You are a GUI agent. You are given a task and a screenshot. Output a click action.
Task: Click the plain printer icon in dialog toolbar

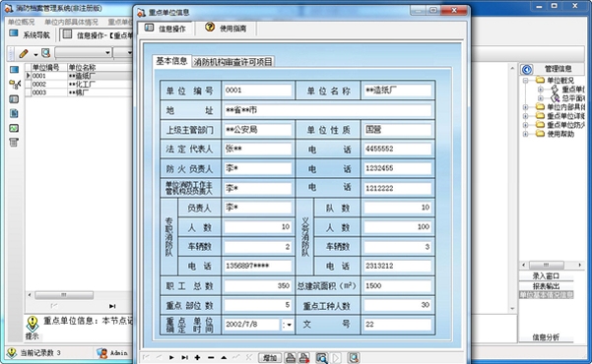[x=290, y=357]
